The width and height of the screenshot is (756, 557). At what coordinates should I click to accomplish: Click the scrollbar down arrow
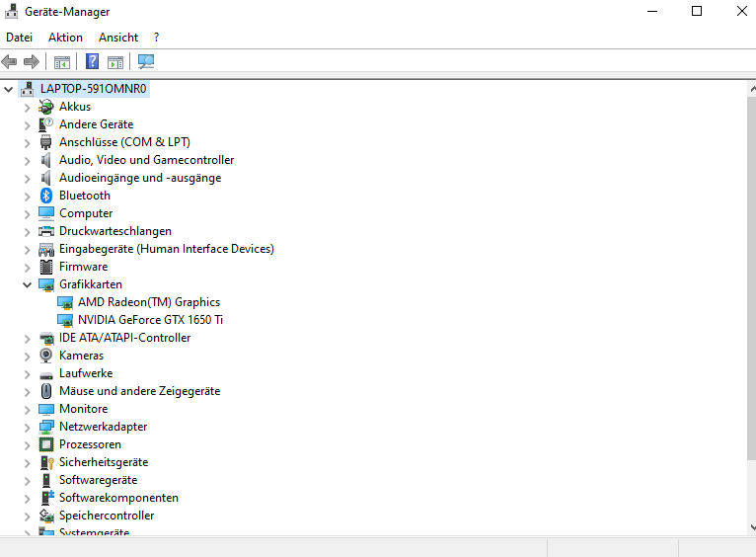point(752,527)
